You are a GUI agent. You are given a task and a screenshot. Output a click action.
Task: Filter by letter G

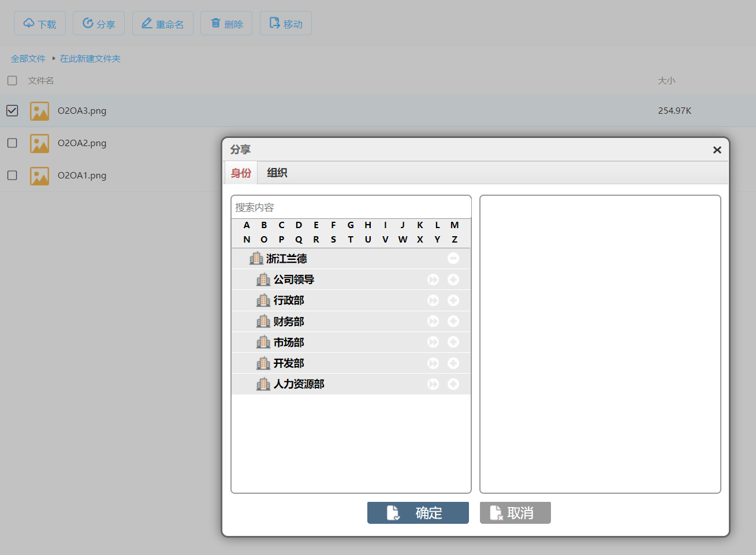[351, 225]
